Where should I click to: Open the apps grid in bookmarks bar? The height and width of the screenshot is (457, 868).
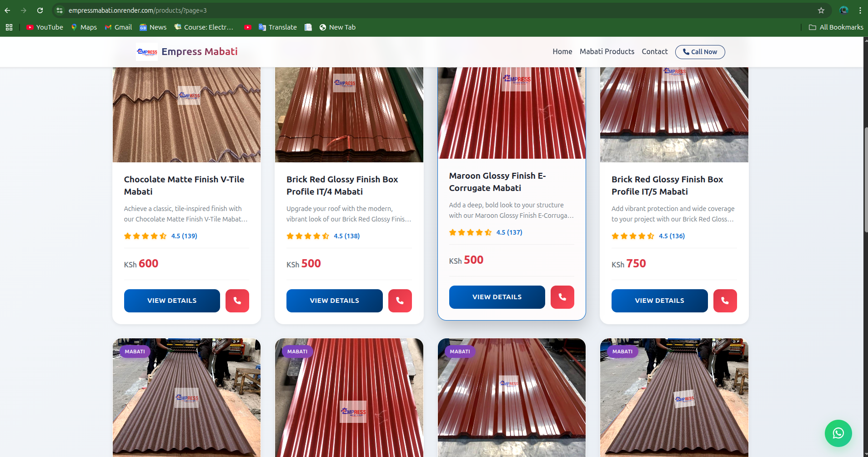[x=9, y=27]
